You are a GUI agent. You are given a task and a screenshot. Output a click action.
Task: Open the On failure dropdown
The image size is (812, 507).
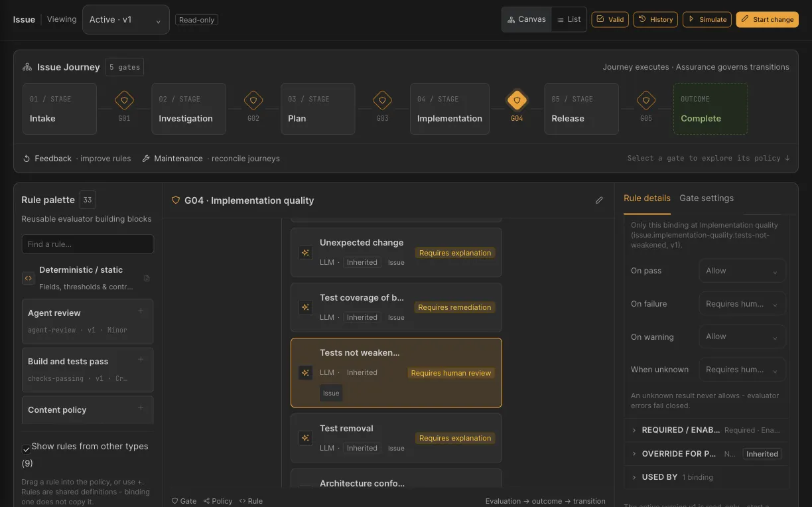tap(742, 304)
